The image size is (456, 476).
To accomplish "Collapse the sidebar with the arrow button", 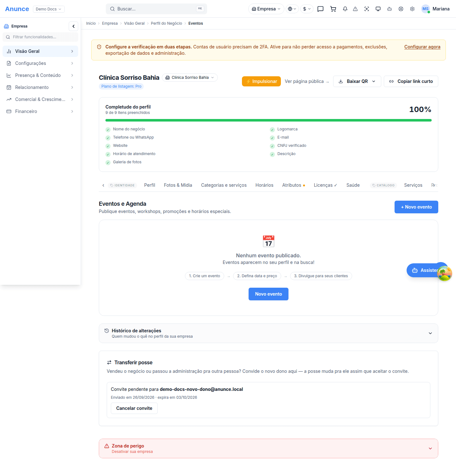I will point(73,26).
